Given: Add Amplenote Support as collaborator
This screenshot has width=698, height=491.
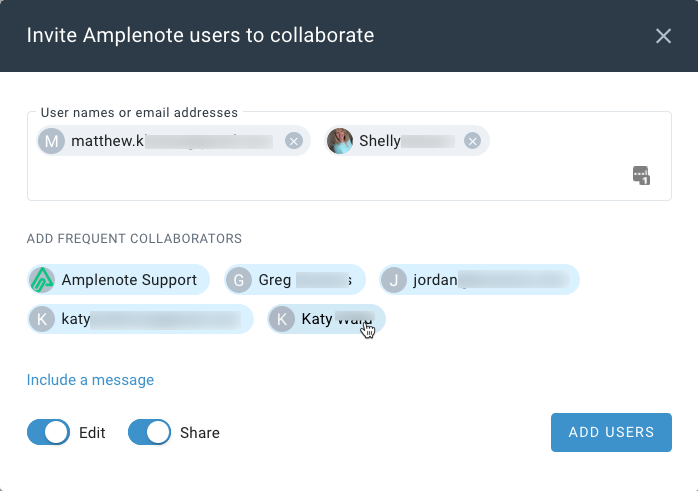Looking at the screenshot, I should click(118, 280).
